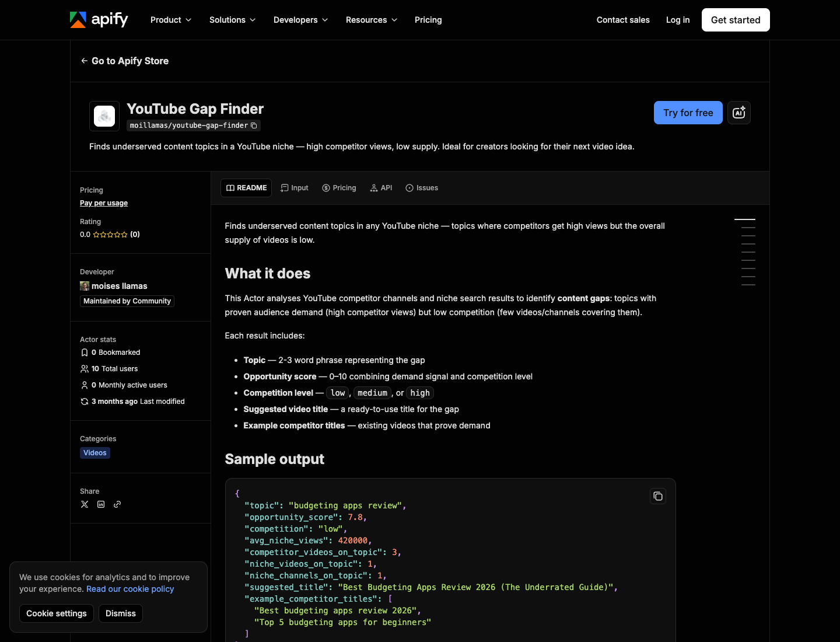Viewport: 840px width, 642px height.
Task: Click the developer avatar image
Action: pyautogui.click(x=85, y=286)
